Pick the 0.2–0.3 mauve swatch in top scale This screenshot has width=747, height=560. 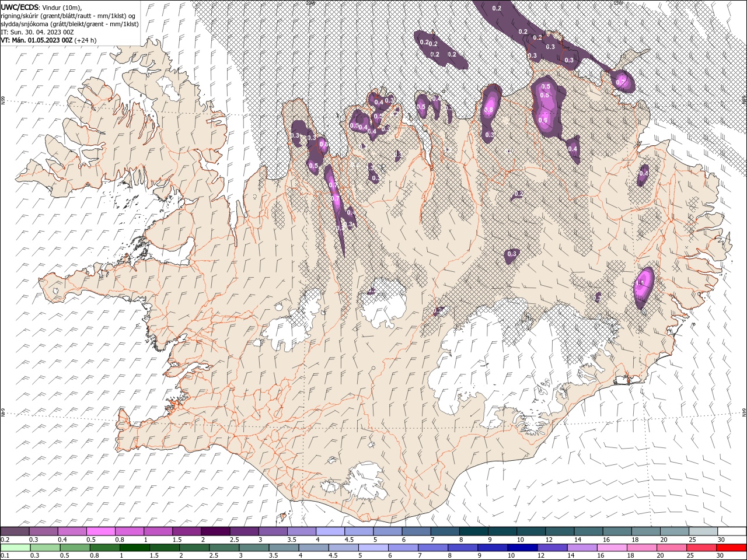pos(15,531)
